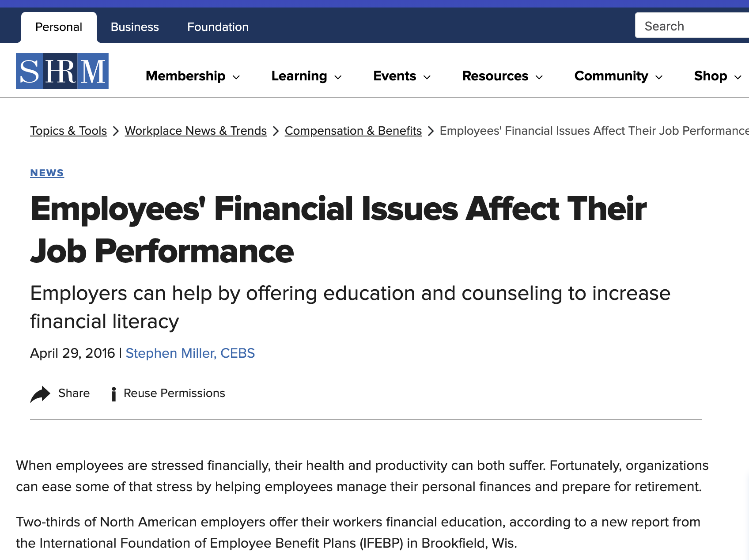Select the Personal tab
Screen dimensions: 749x560
click(x=59, y=27)
